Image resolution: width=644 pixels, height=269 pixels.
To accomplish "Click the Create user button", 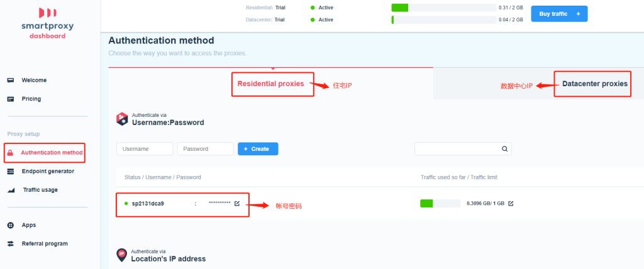I will click(258, 149).
